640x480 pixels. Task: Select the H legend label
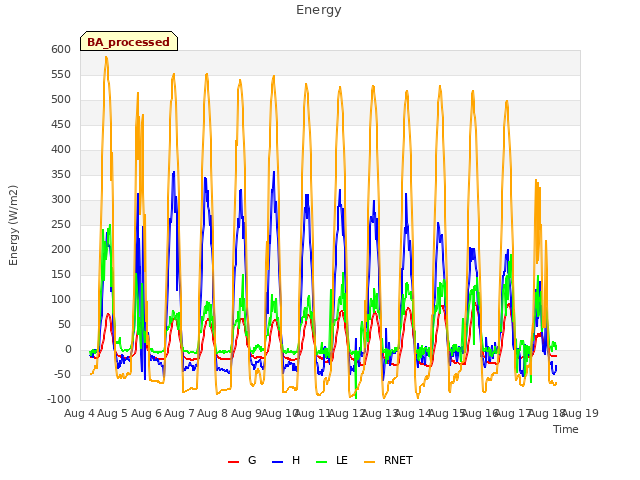point(296,460)
